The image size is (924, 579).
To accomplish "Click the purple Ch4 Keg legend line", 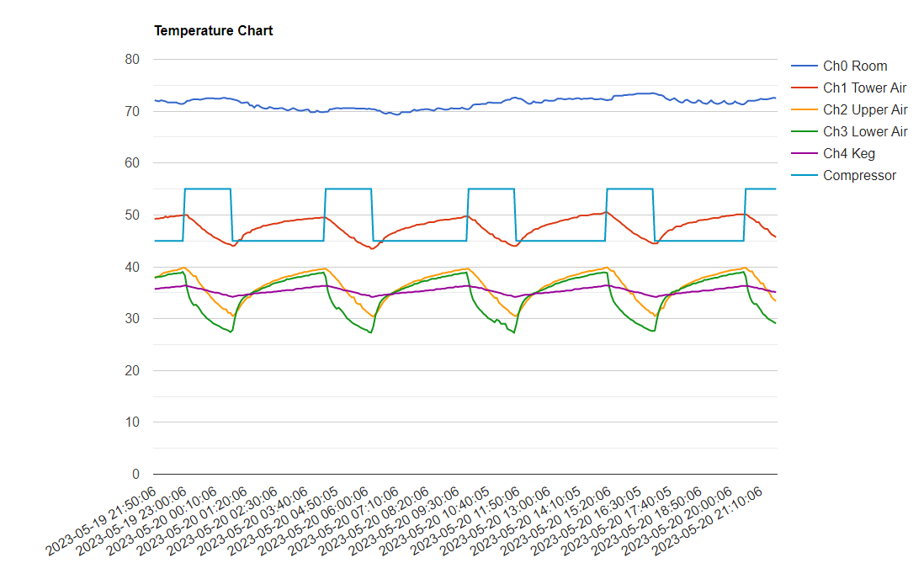I will click(805, 153).
